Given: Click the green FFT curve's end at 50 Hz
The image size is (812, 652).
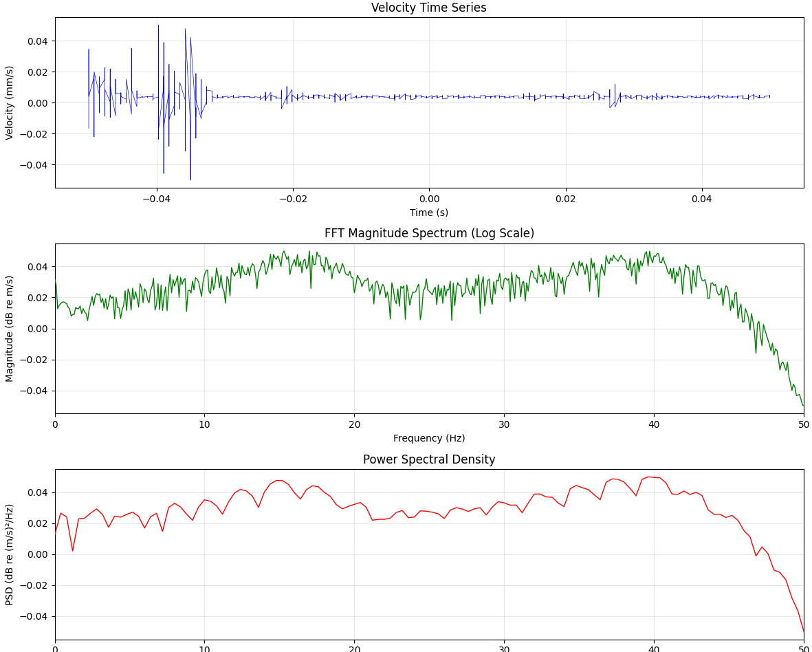Looking at the screenshot, I should tap(803, 405).
